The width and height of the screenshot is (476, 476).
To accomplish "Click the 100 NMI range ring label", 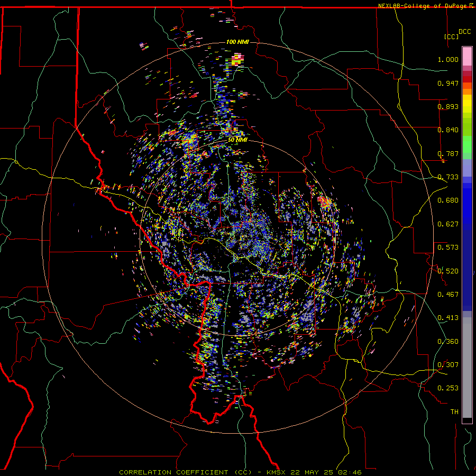I will [237, 42].
